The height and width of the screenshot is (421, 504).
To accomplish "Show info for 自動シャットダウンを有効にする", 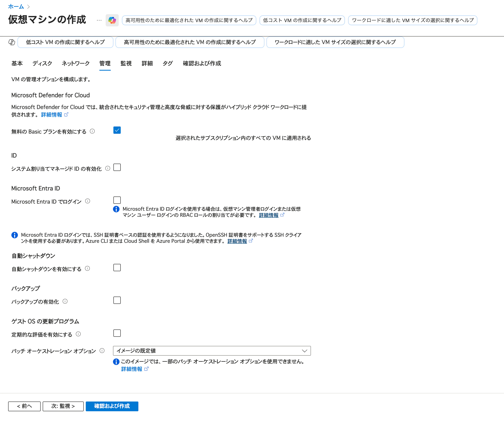I will point(87,269).
